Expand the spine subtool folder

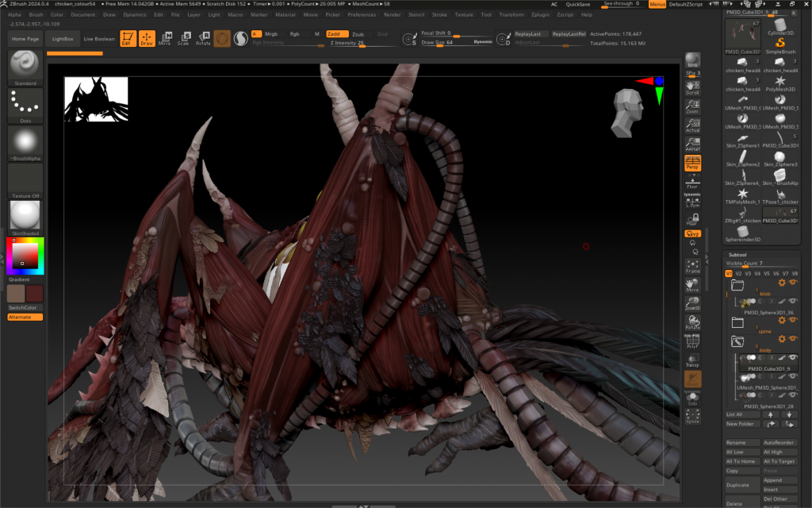737,322
